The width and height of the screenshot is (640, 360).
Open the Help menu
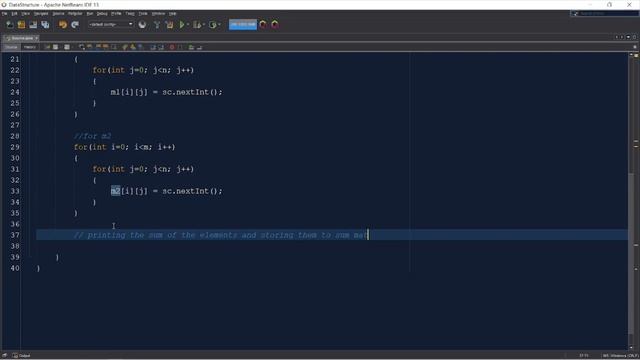pyautogui.click(x=173, y=13)
